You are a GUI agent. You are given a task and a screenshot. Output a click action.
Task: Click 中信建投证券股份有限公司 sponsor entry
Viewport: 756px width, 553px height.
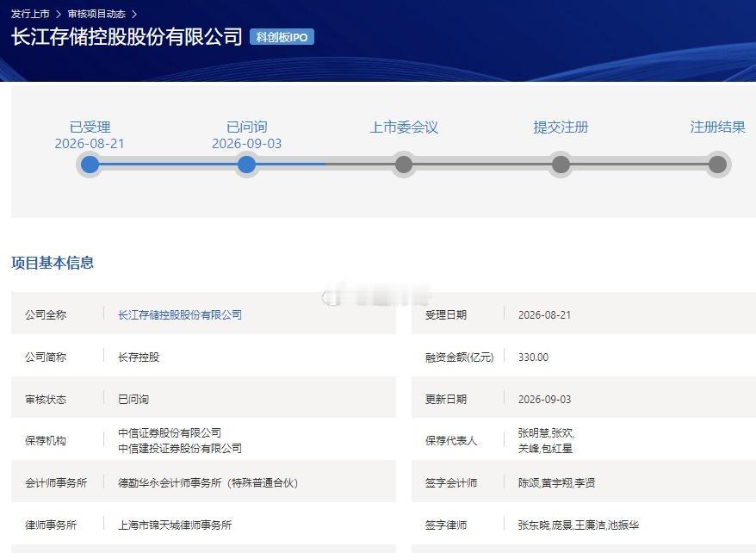tap(180, 449)
